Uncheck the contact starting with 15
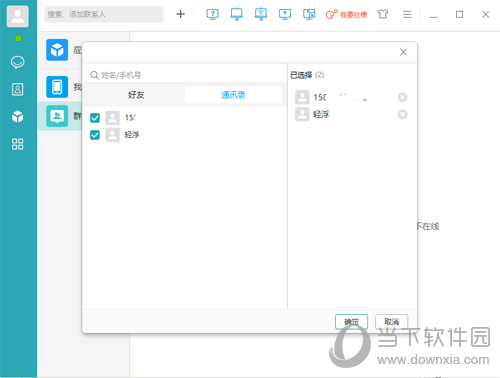Viewport: 500px width, 378px height. [x=95, y=118]
